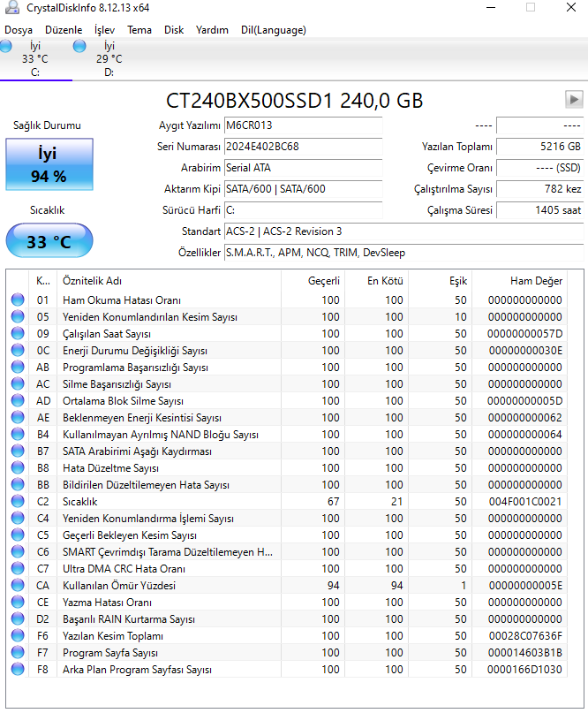Click status icon of Enerji Durumu Değişikliği row
588x713 pixels.
pyautogui.click(x=18, y=351)
